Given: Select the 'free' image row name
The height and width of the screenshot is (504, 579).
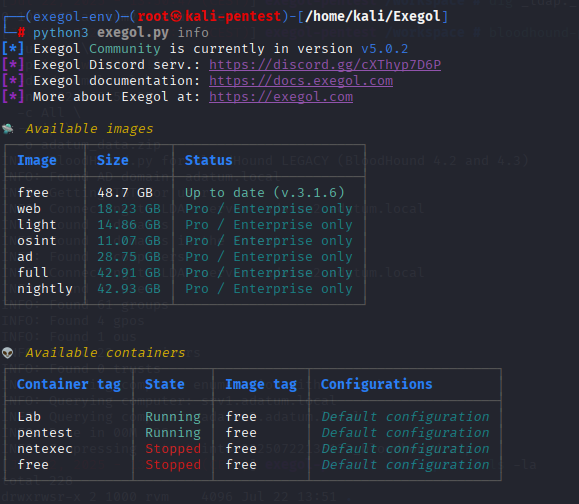Looking at the screenshot, I should [x=33, y=192].
